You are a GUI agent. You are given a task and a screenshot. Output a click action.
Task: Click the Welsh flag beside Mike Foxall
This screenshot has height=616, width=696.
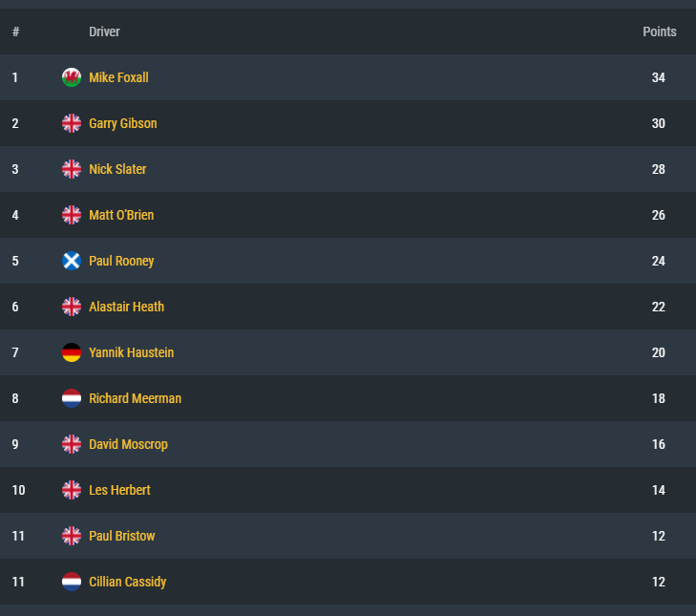point(72,77)
